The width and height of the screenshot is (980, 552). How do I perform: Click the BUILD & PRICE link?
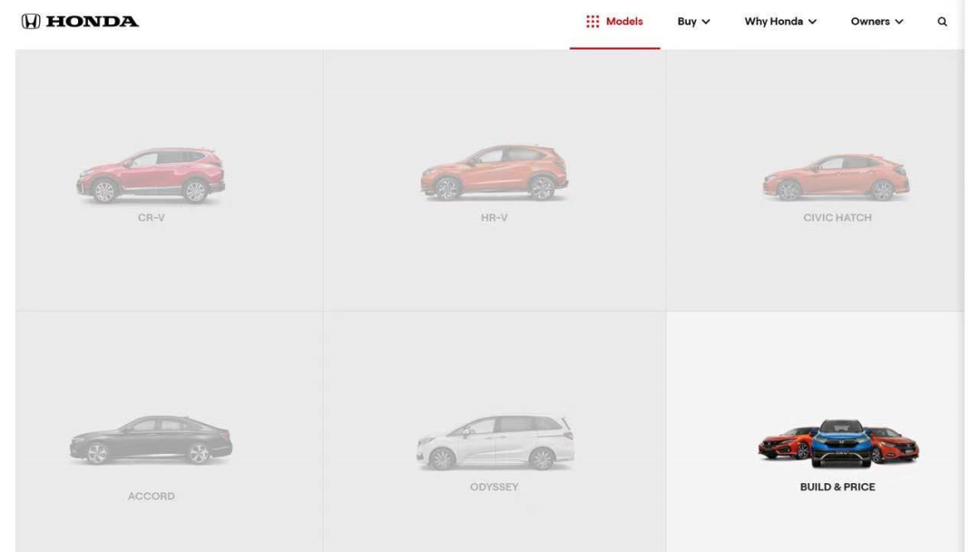pos(838,487)
